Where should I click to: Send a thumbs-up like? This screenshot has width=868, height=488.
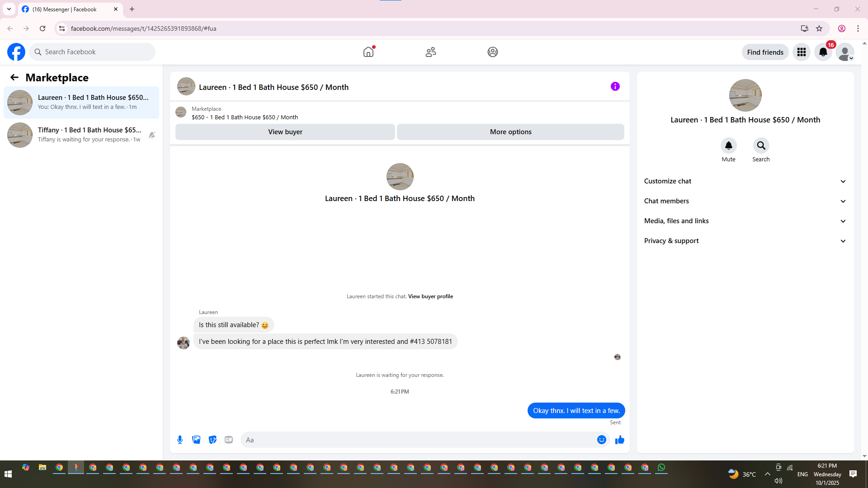coord(620,440)
